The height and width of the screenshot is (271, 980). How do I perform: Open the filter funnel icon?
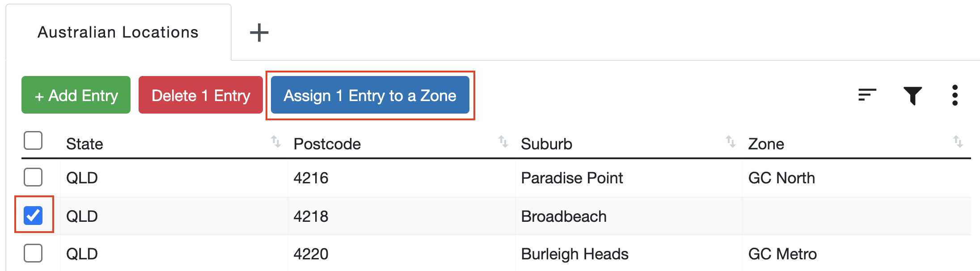(912, 95)
